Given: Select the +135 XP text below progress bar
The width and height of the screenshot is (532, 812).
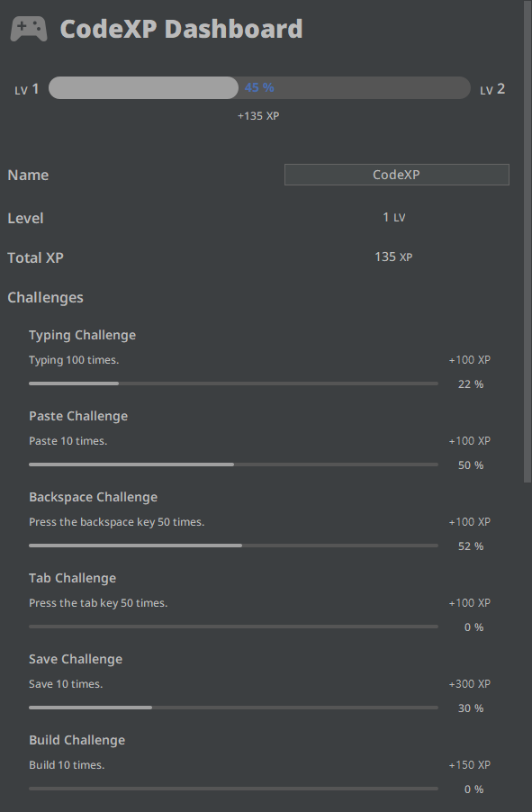Looking at the screenshot, I should (x=257, y=115).
